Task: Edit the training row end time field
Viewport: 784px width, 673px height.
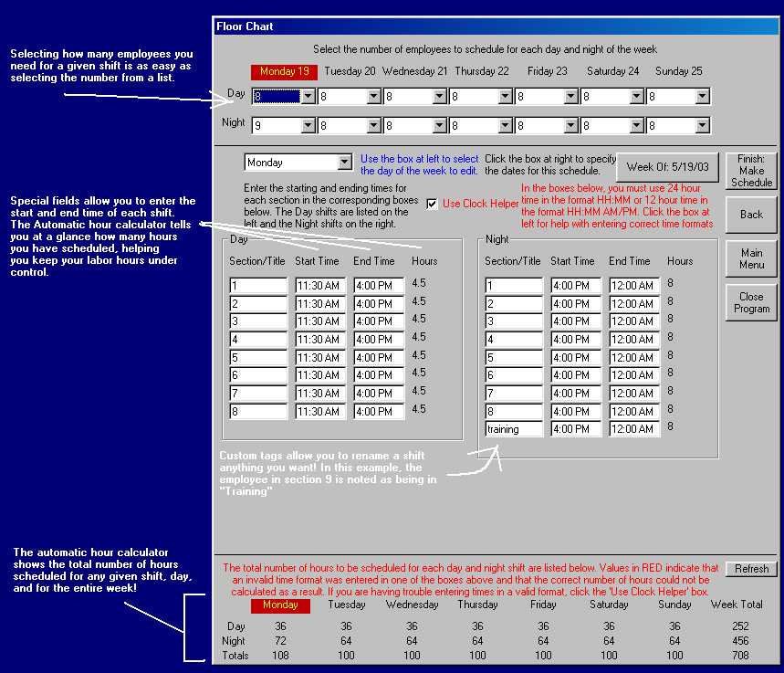Action: point(634,429)
